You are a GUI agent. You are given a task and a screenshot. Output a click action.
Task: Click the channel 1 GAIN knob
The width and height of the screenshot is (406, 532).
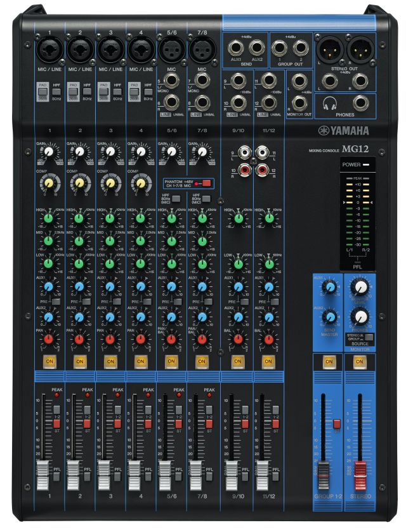tap(48, 152)
